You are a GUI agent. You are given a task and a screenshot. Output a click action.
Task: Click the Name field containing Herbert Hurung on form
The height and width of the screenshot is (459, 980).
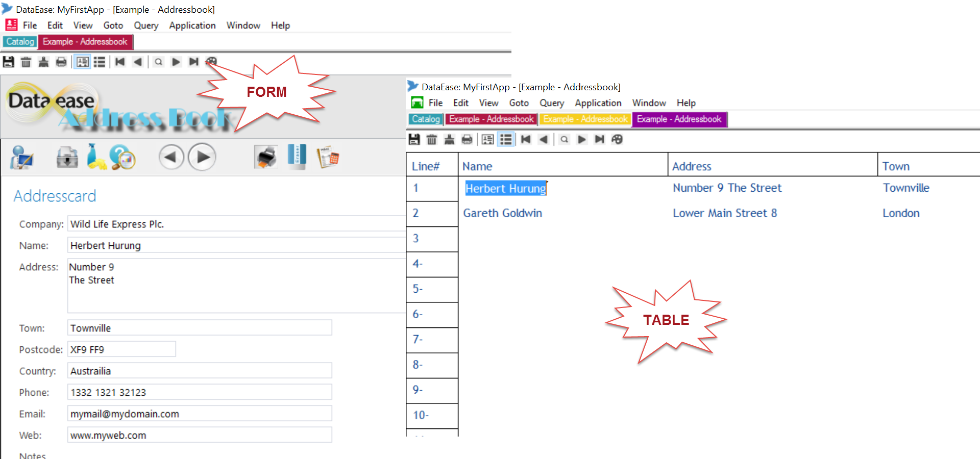(237, 245)
